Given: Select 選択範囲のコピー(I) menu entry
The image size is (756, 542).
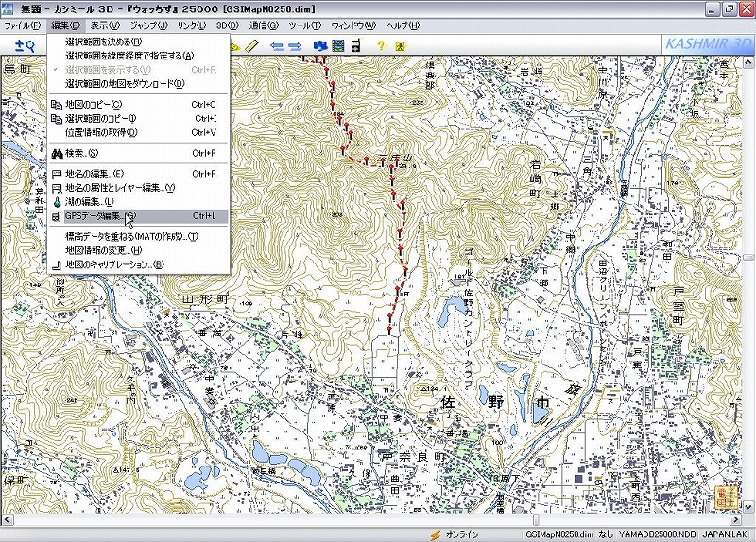Looking at the screenshot, I should click(x=138, y=119).
